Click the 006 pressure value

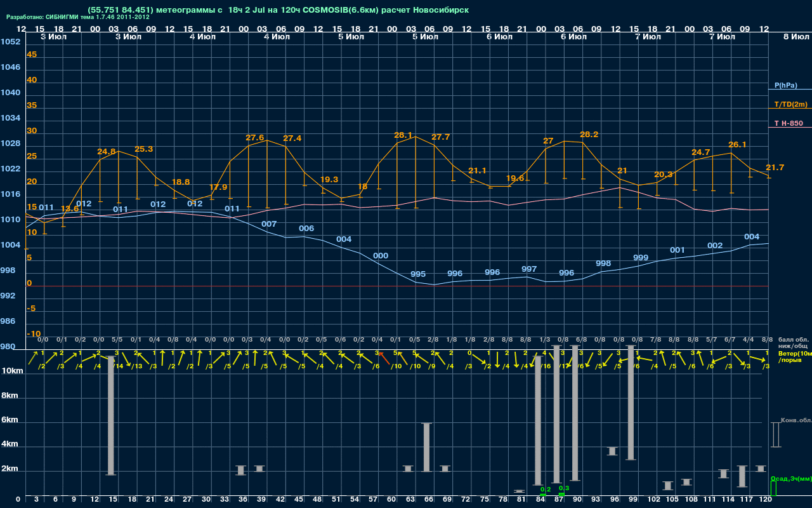[x=306, y=228]
